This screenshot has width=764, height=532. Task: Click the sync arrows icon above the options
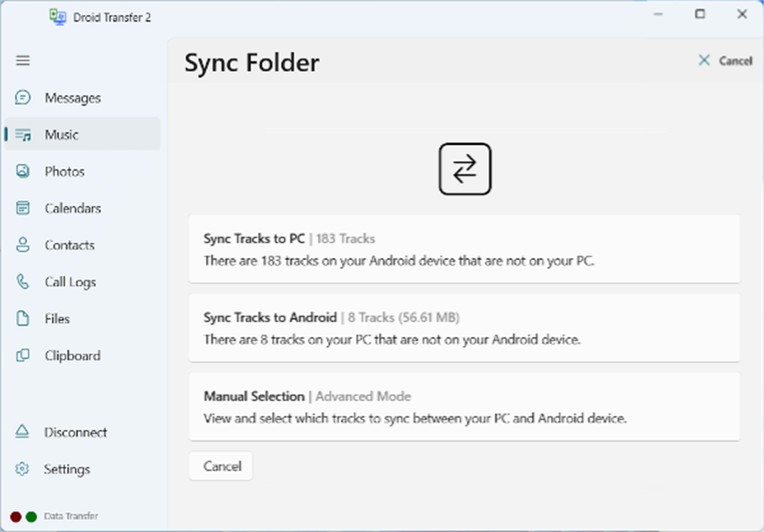pos(464,169)
